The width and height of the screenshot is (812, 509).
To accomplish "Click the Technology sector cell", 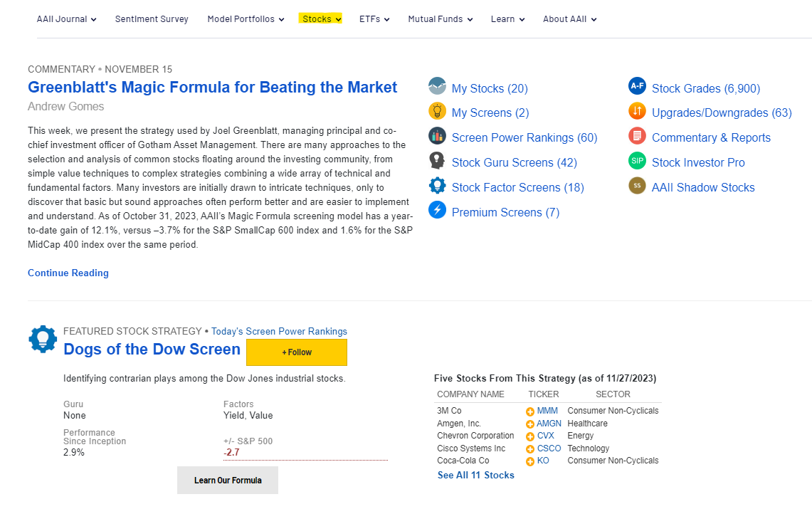I will click(589, 448).
